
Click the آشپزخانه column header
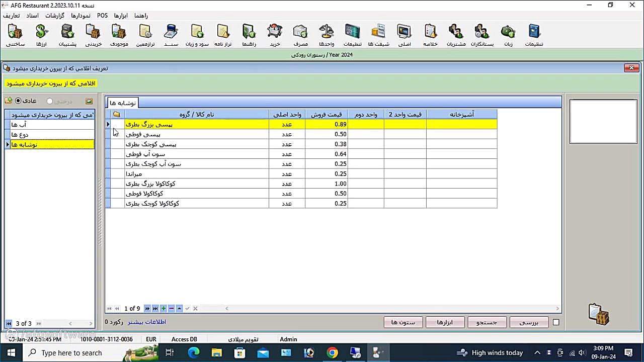[462, 115]
